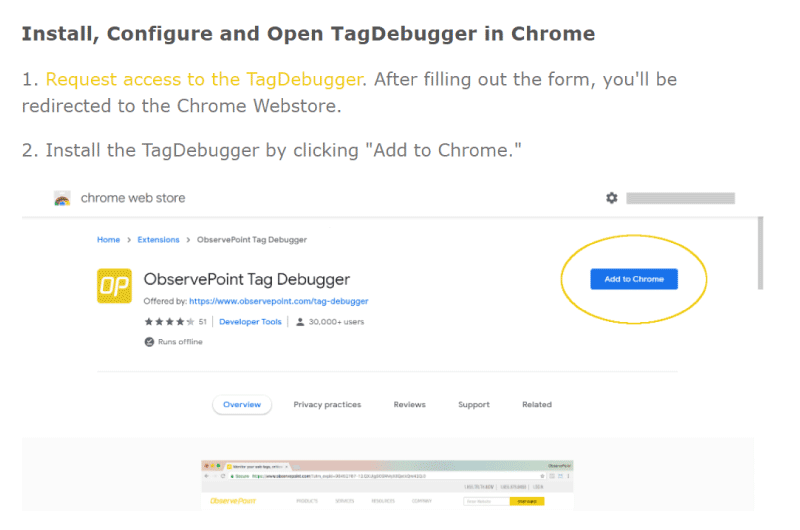
Task: Open the Related tab
Action: (x=537, y=405)
